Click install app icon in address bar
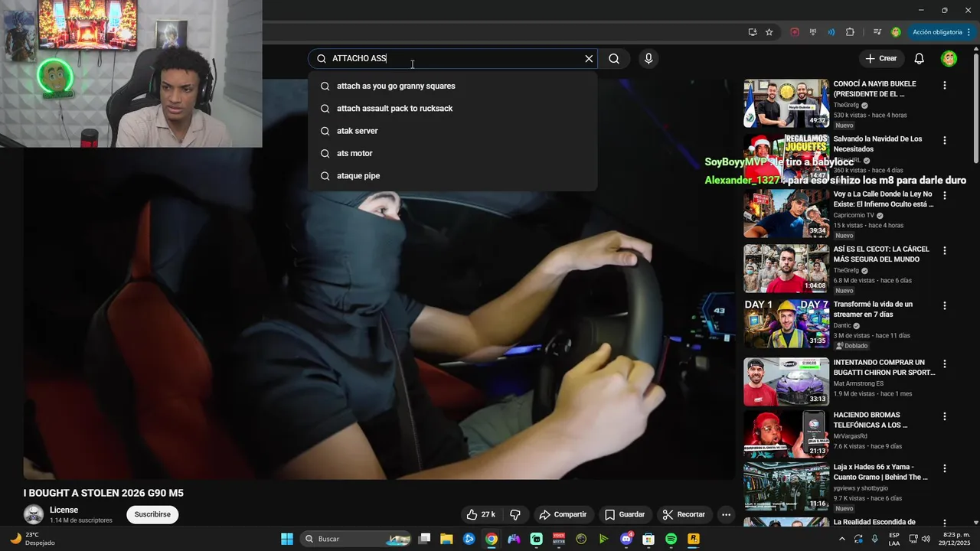The width and height of the screenshot is (980, 551). (x=753, y=32)
